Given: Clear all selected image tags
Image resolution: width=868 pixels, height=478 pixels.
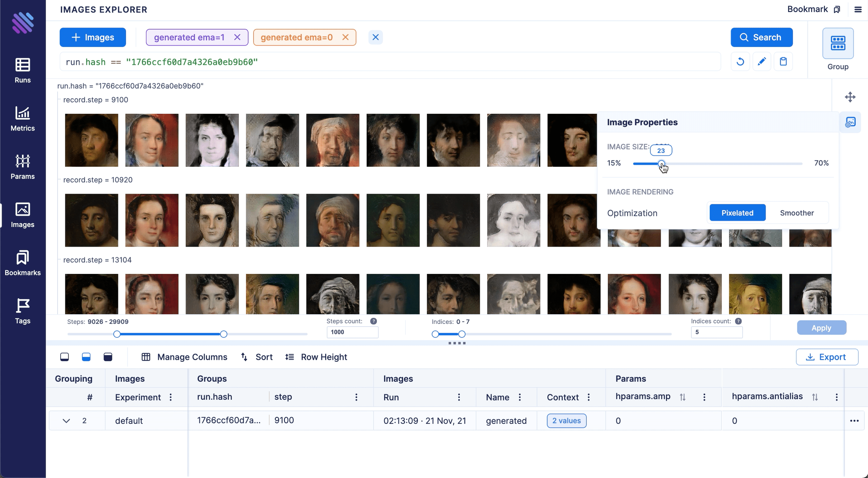Looking at the screenshot, I should click(x=376, y=37).
